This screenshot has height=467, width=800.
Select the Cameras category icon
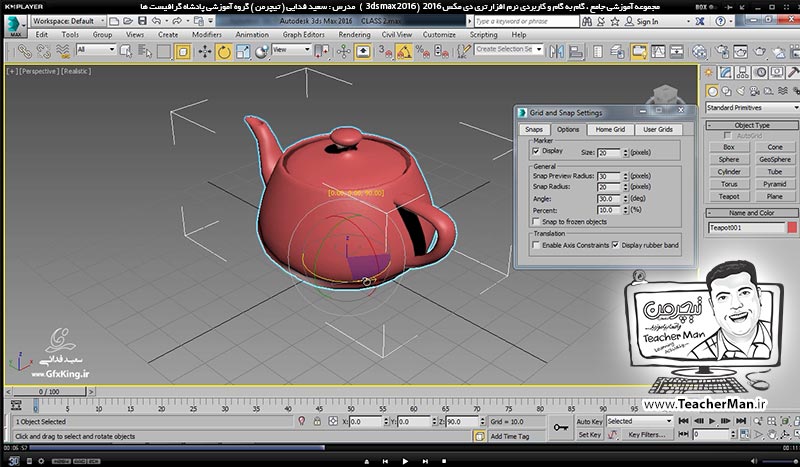click(x=755, y=91)
